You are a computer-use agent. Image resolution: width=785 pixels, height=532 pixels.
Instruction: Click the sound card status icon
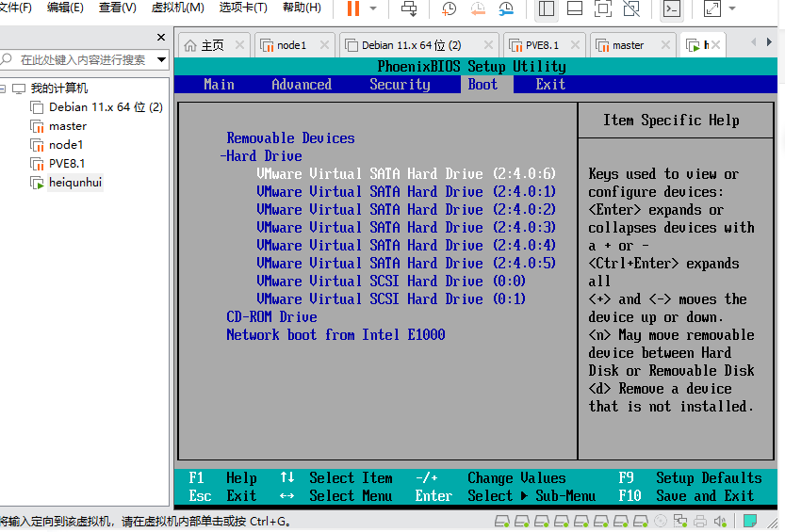[720, 522]
